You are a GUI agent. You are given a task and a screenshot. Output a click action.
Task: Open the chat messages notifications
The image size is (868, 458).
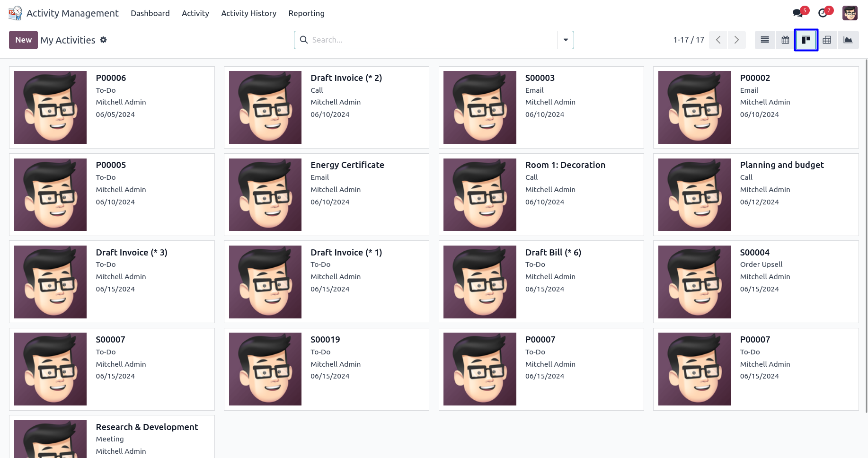(799, 13)
